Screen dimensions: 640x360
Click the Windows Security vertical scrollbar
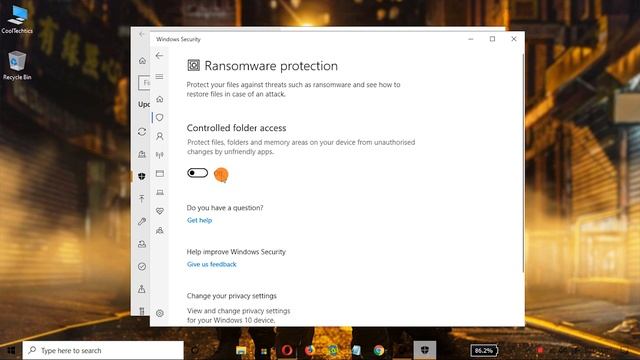click(x=523, y=163)
